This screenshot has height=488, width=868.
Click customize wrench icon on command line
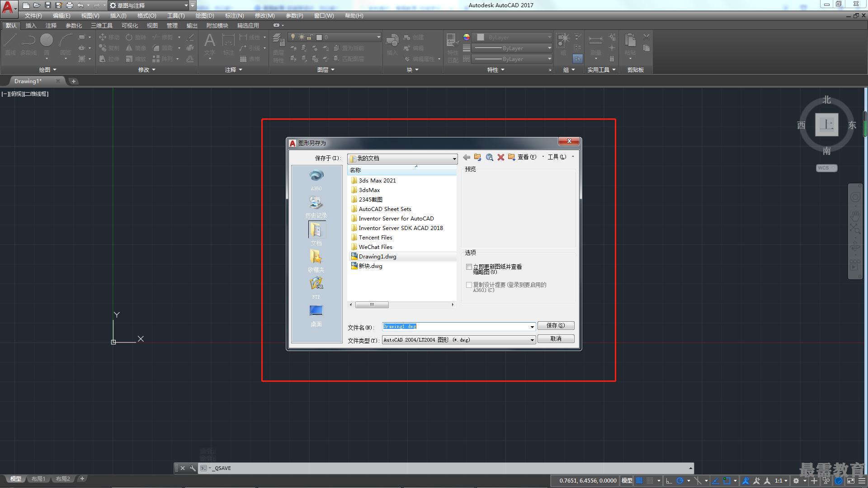pyautogui.click(x=193, y=468)
